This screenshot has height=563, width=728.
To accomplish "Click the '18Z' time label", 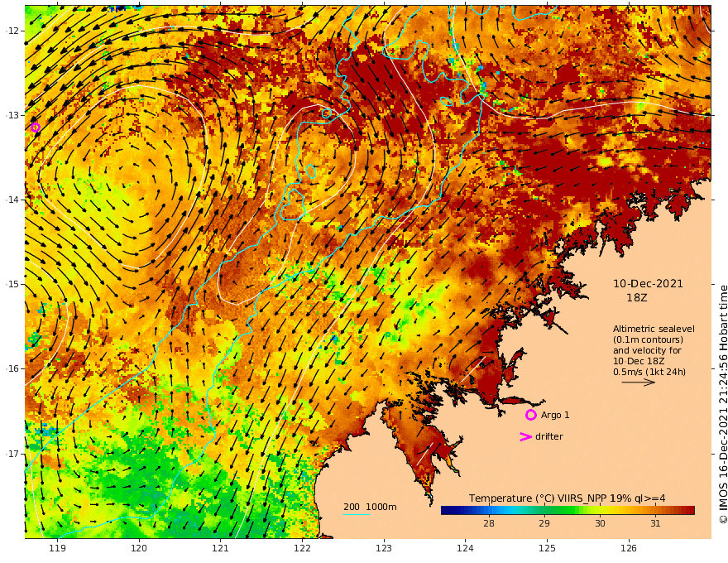I will pos(636,297).
